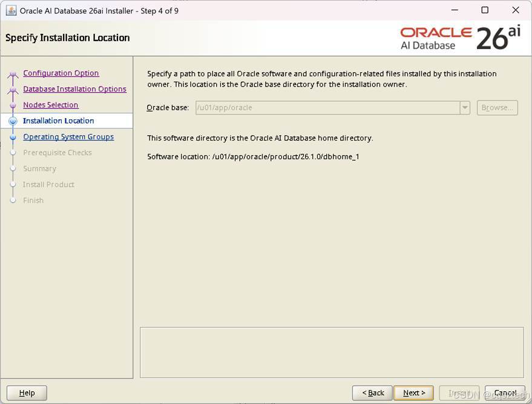Click the disabled Install button
The height and width of the screenshot is (404, 532).
(x=459, y=393)
